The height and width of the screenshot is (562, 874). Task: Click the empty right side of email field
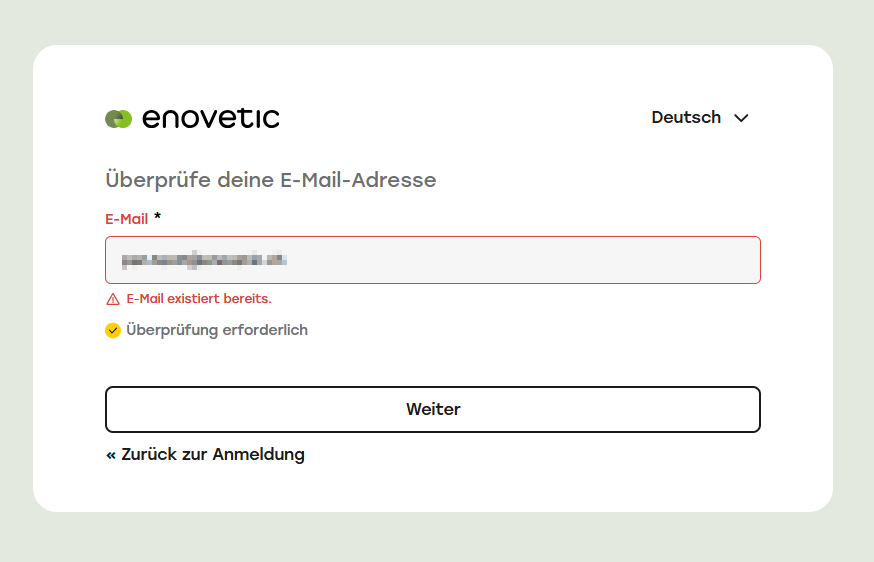tap(524, 260)
